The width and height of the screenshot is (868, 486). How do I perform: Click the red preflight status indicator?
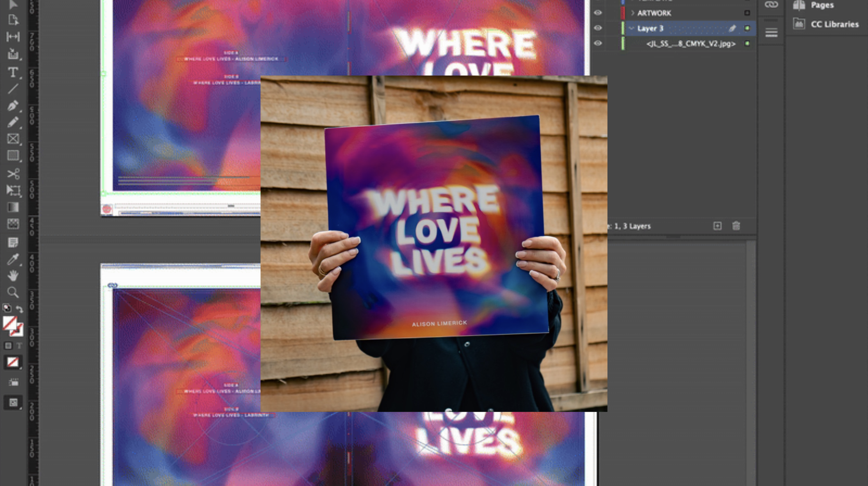pos(107,209)
